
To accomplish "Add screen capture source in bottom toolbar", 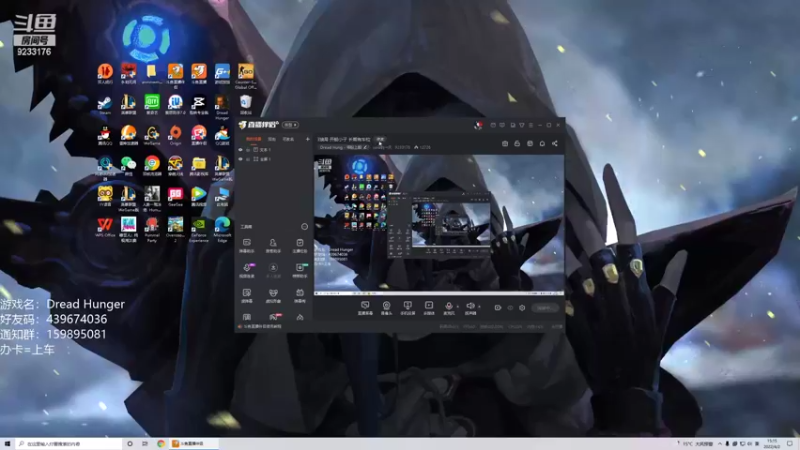I will coord(365,308).
